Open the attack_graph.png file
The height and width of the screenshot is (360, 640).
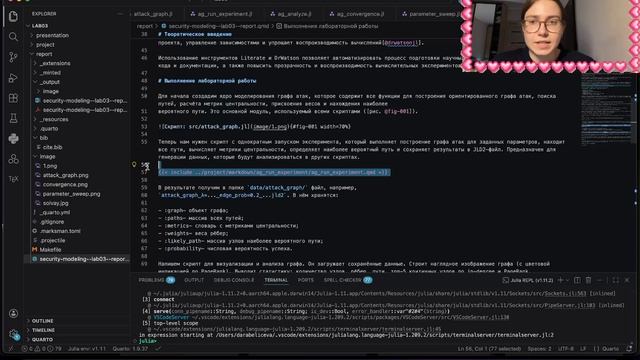(x=65, y=175)
